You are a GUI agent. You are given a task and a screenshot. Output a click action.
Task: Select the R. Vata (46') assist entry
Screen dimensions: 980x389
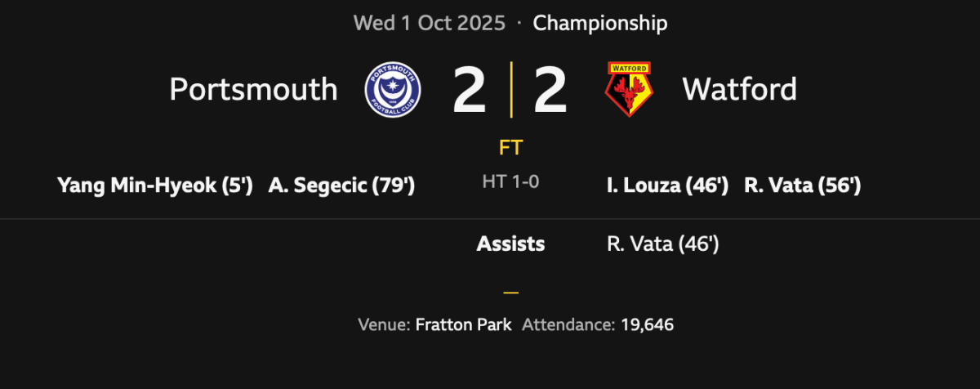(662, 244)
